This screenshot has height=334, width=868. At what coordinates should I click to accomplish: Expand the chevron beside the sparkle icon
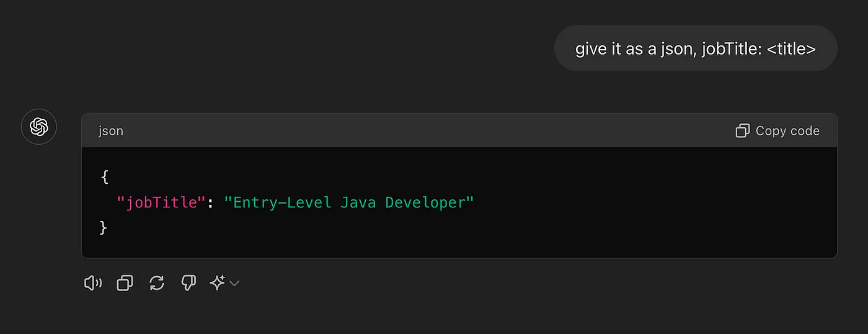point(234,284)
